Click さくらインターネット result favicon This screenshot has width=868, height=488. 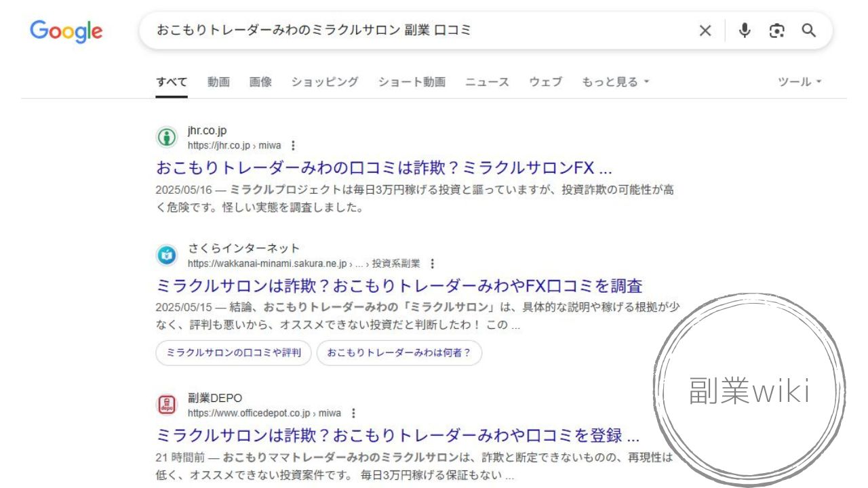[167, 256]
